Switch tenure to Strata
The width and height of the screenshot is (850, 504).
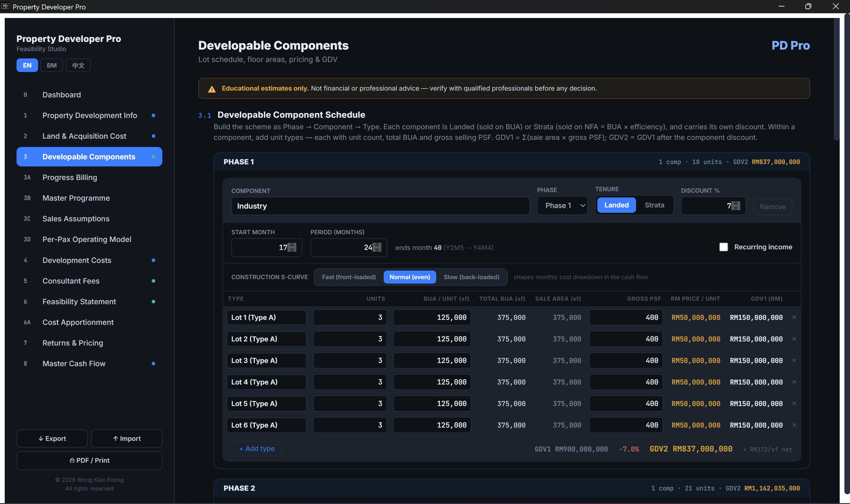pos(654,205)
